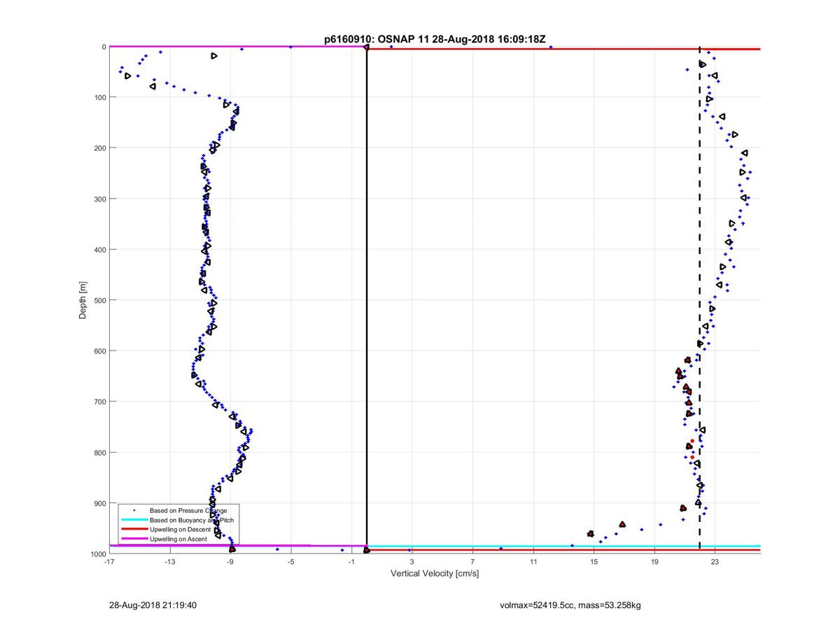The image size is (840, 622).
Task: Click depth tick label 600
Action: click(99, 351)
